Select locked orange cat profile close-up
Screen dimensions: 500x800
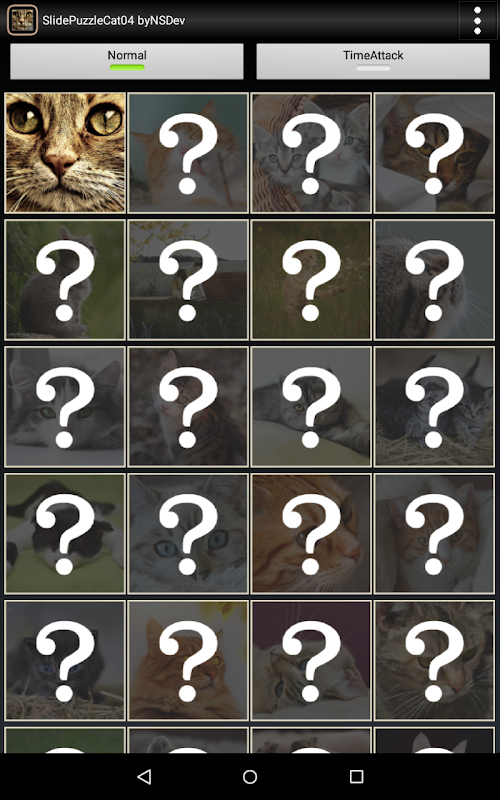(x=311, y=534)
